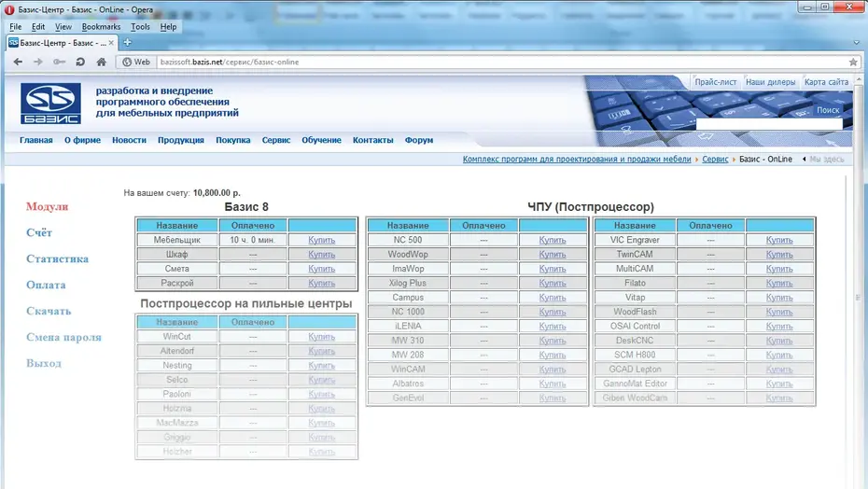
Task: Click the site search (Поиск) field
Action: (x=769, y=124)
